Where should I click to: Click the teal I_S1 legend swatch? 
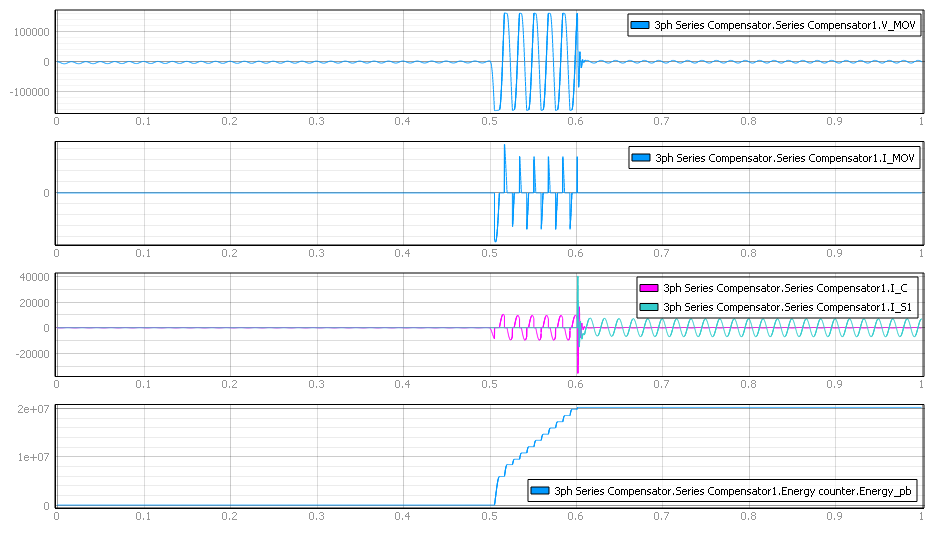pyautogui.click(x=649, y=306)
